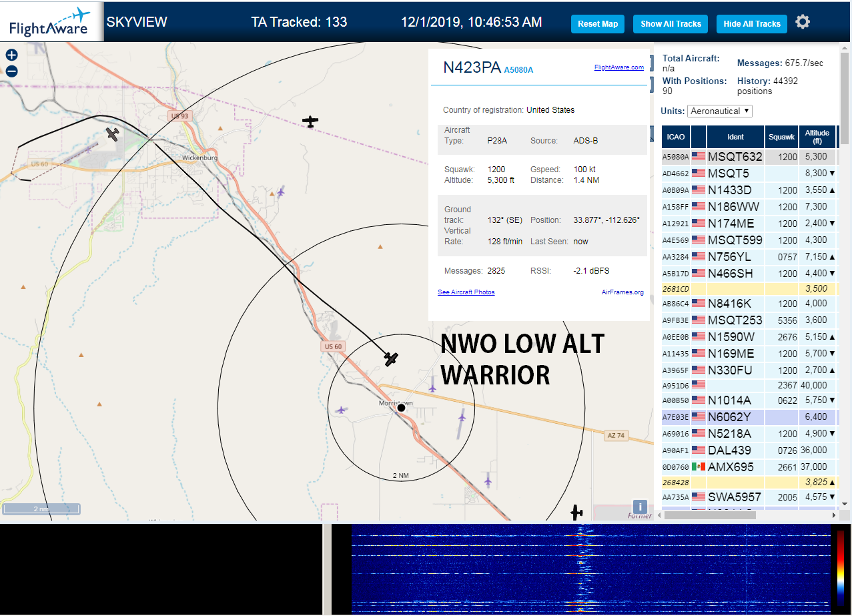Open the AirFrames.org link
The width and height of the screenshot is (852, 616).
pos(622,292)
